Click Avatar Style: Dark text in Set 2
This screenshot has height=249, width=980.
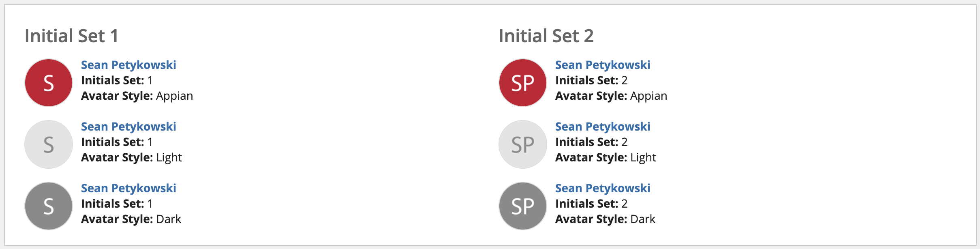605,219
